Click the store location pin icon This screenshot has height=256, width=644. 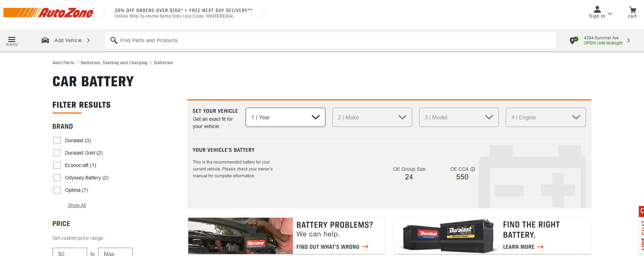point(574,40)
